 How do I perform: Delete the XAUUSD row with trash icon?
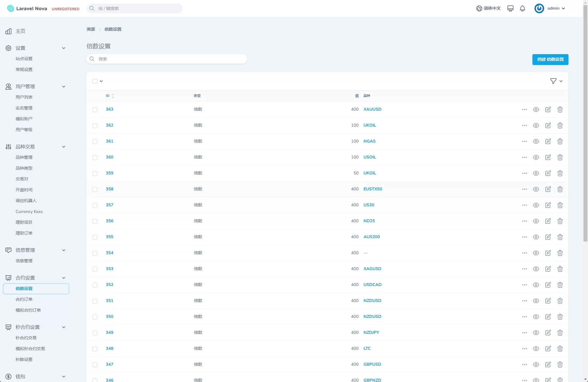click(560, 109)
